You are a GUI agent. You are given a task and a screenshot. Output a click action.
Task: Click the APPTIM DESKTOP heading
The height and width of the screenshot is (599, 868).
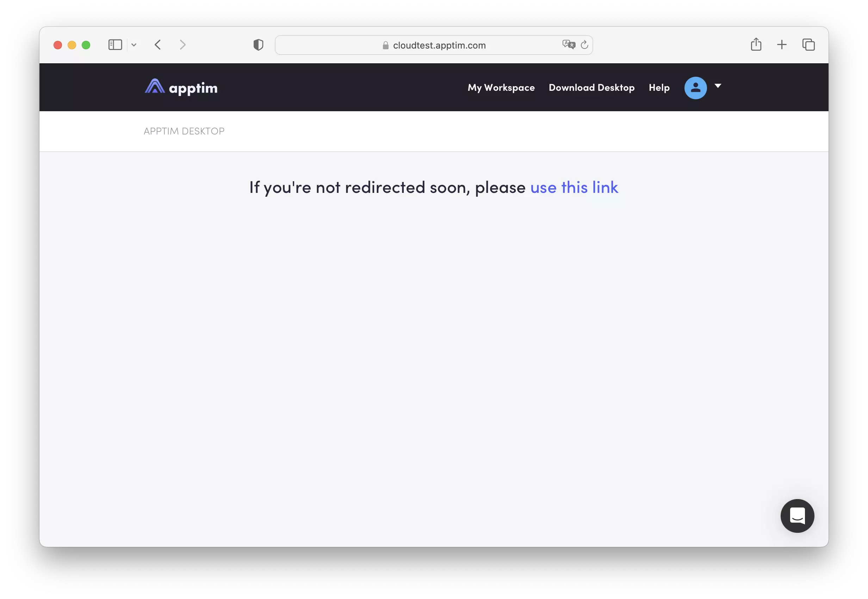[184, 131]
